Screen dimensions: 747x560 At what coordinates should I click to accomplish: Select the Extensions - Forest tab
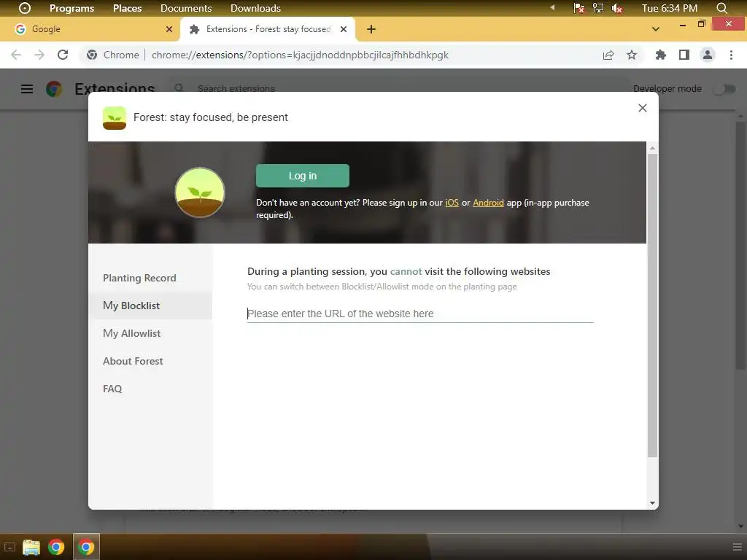coord(268,29)
